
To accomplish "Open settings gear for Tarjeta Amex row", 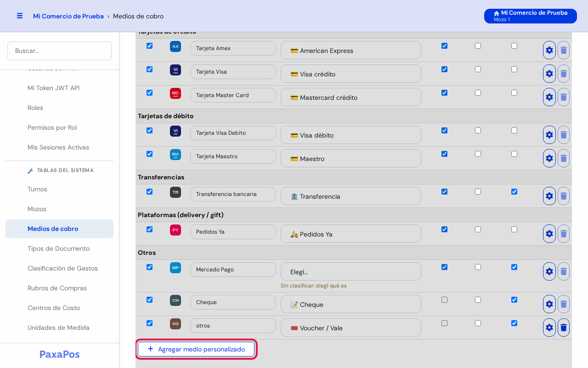I will (x=549, y=50).
